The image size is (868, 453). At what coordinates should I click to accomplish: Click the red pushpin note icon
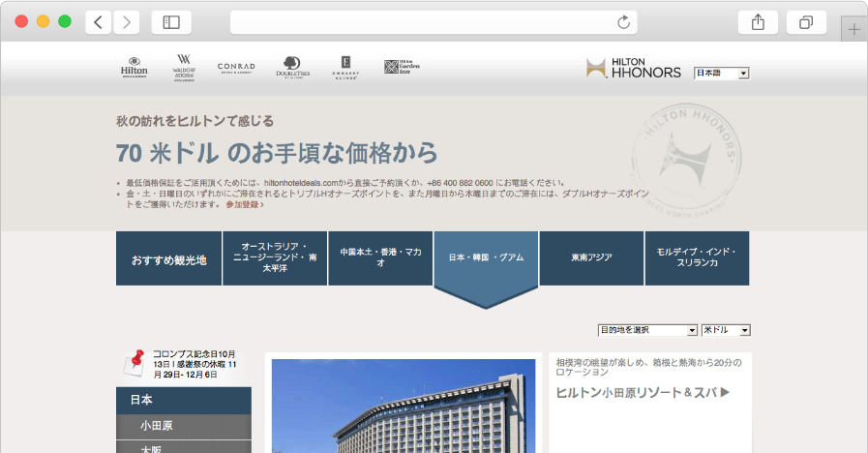(135, 364)
